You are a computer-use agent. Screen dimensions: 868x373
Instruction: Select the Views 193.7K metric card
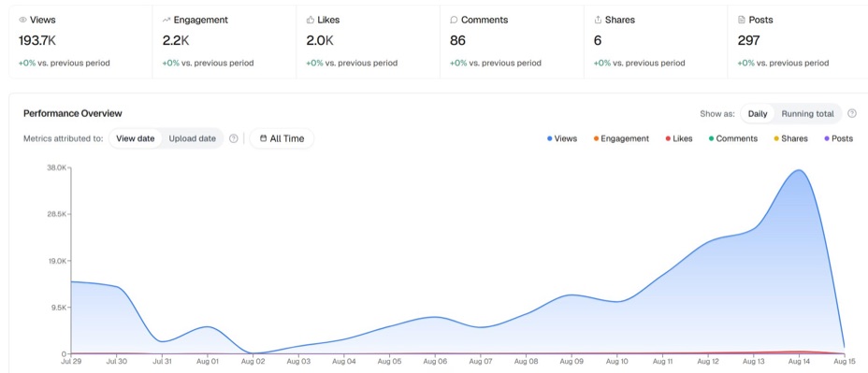point(80,42)
